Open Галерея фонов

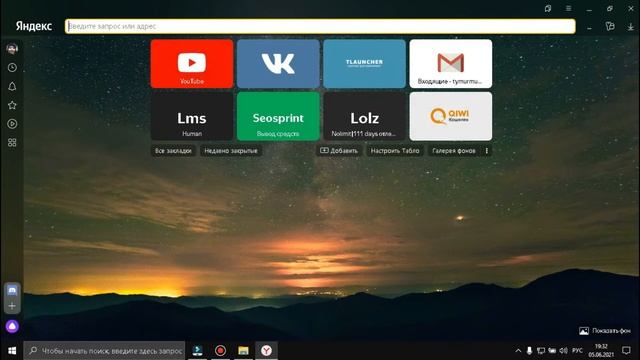pyautogui.click(x=454, y=151)
